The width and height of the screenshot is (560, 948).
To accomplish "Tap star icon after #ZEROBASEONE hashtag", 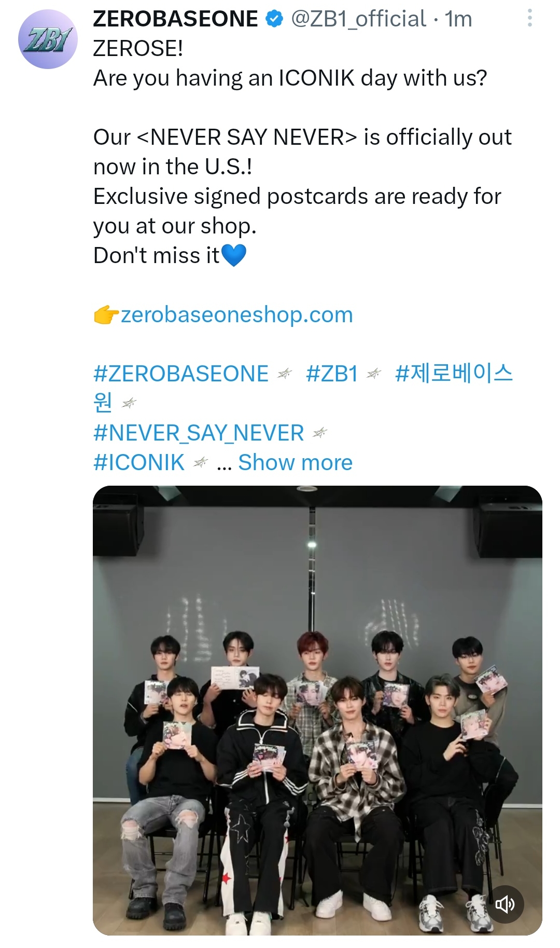I will coord(285,374).
